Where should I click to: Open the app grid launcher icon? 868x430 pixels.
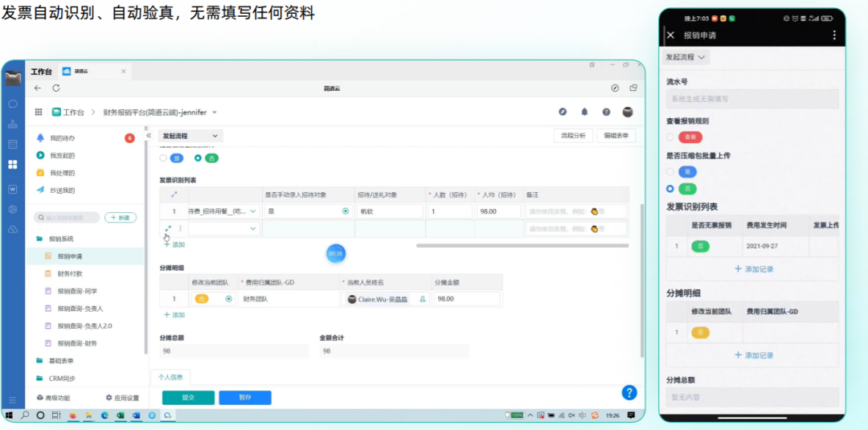[38, 113]
